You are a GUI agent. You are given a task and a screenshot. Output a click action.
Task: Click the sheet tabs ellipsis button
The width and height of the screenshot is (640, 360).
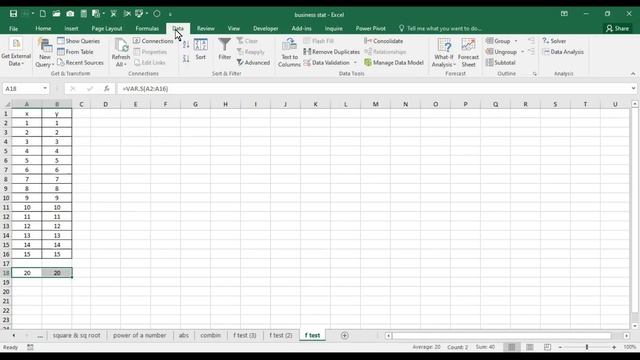click(x=40, y=336)
